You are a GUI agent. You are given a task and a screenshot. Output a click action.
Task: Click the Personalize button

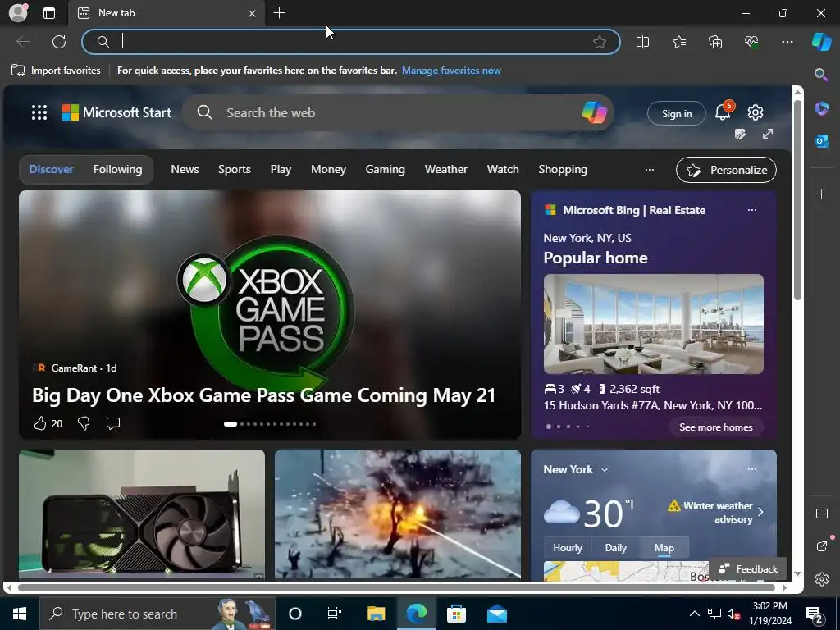726,170
